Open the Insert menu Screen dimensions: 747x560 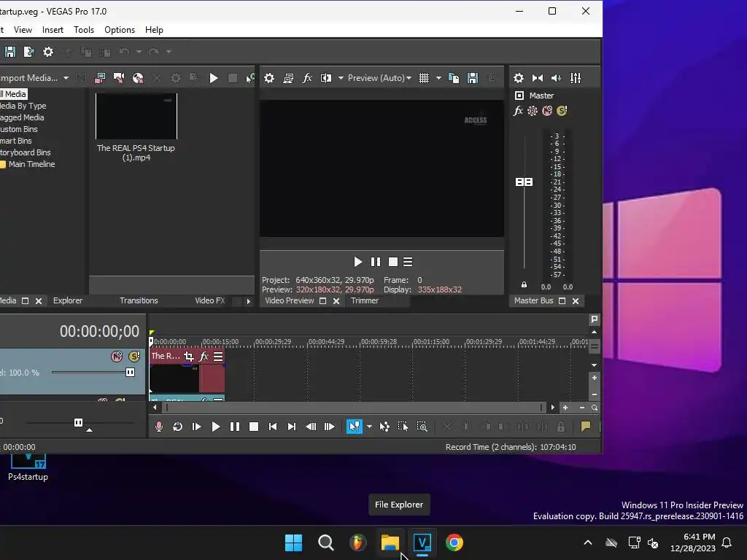(53, 29)
